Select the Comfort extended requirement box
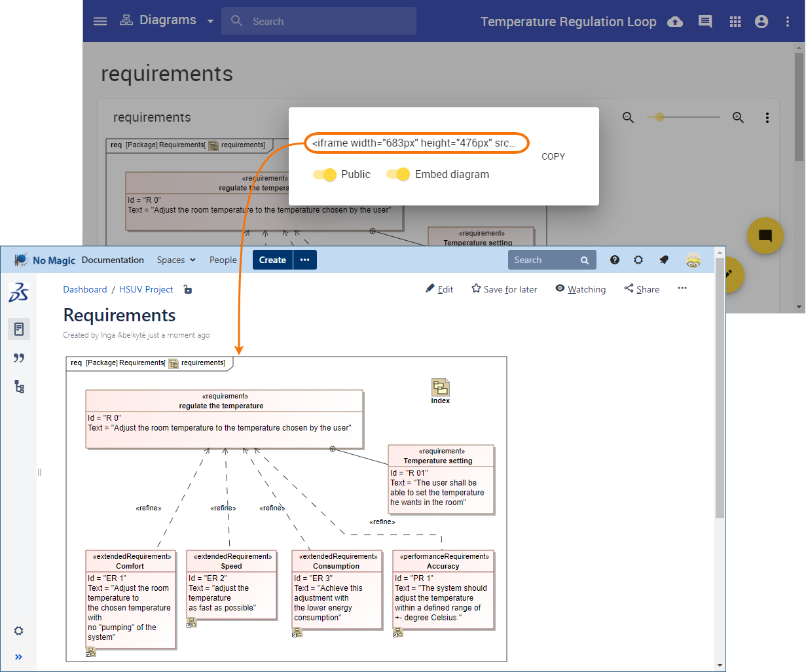 pos(130,599)
